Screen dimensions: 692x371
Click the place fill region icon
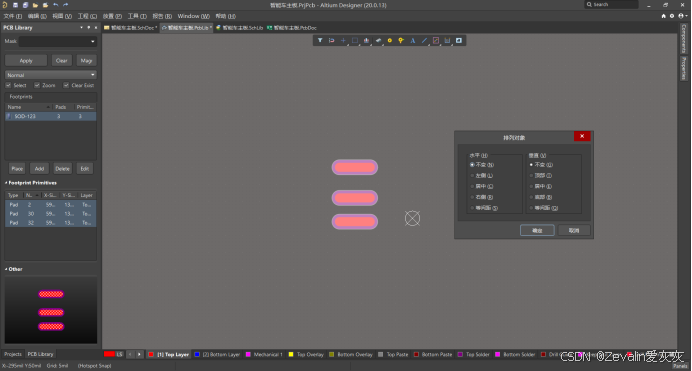click(x=459, y=41)
